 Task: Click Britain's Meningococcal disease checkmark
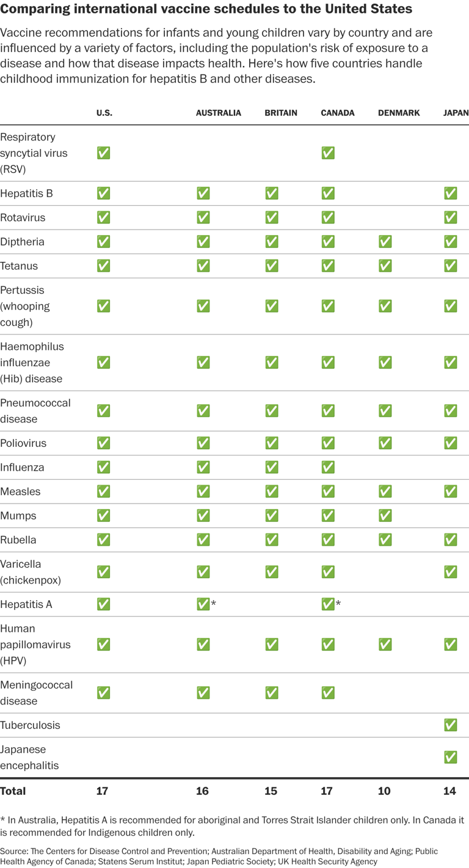click(x=272, y=693)
